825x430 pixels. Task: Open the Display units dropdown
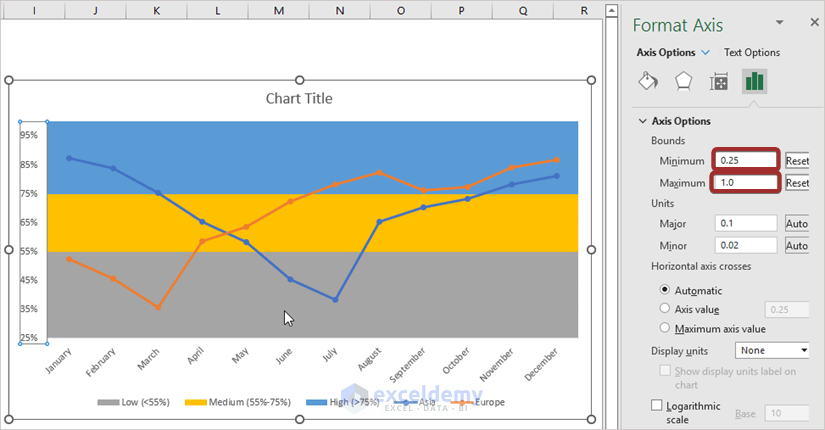pyautogui.click(x=771, y=351)
